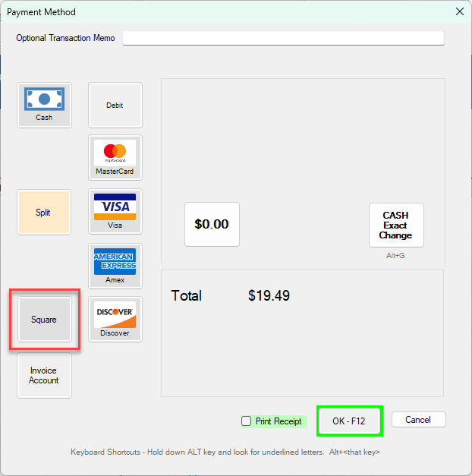Focus the Optional Transaction Memo field
The height and width of the screenshot is (476, 472).
tap(283, 38)
